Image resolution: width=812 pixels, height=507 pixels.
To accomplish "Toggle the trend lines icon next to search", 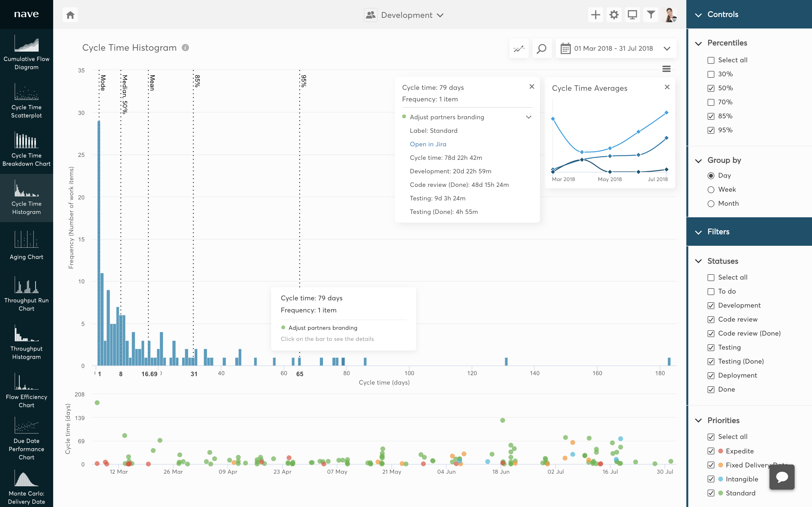I will point(519,49).
